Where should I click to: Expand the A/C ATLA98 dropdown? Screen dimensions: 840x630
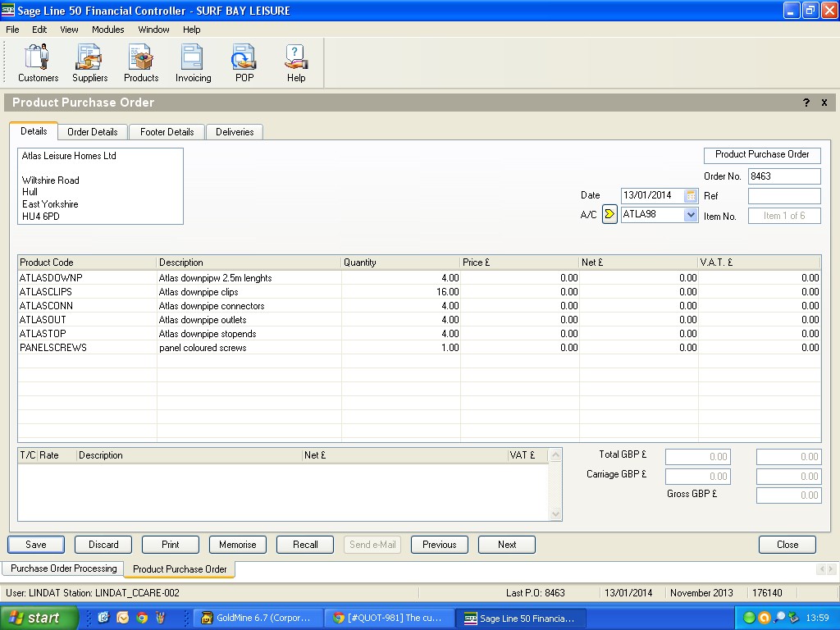point(691,215)
